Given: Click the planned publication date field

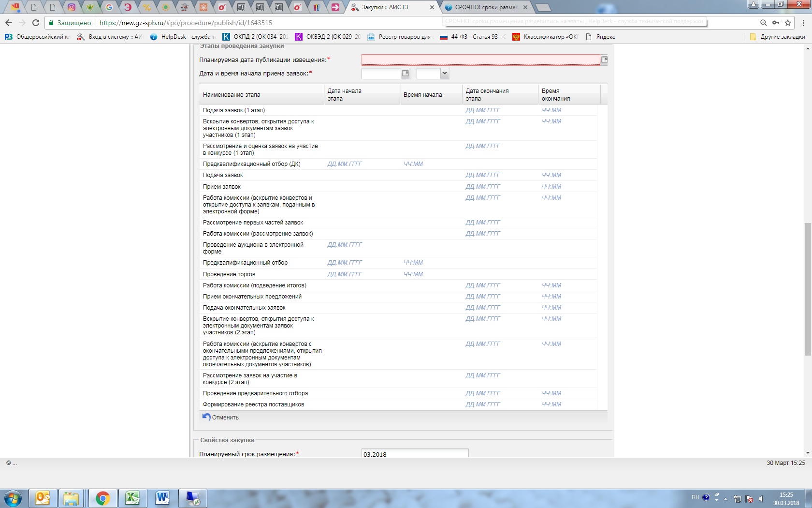Looking at the screenshot, I should click(x=481, y=60).
